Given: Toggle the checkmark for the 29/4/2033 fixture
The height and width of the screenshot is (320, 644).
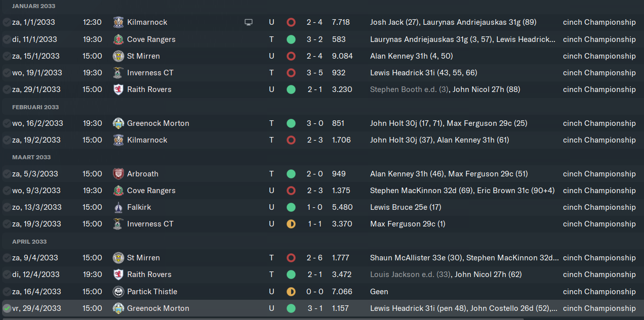Looking at the screenshot, I should (7, 308).
